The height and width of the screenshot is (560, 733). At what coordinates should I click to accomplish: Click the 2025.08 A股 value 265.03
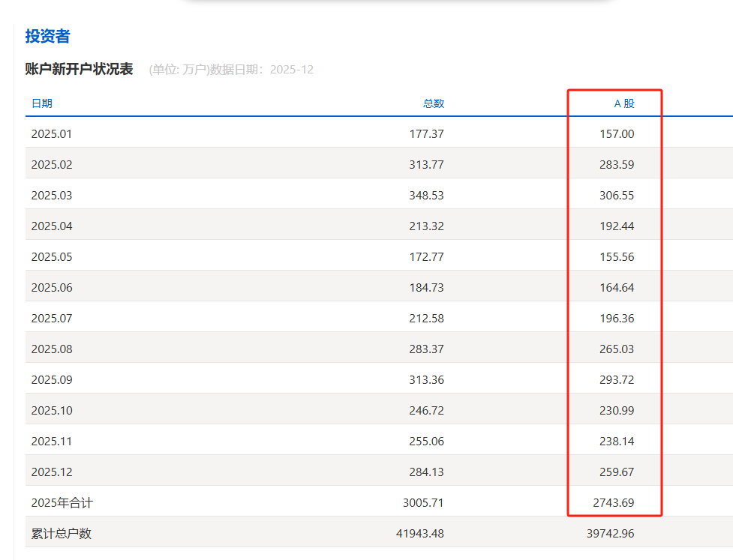point(617,349)
